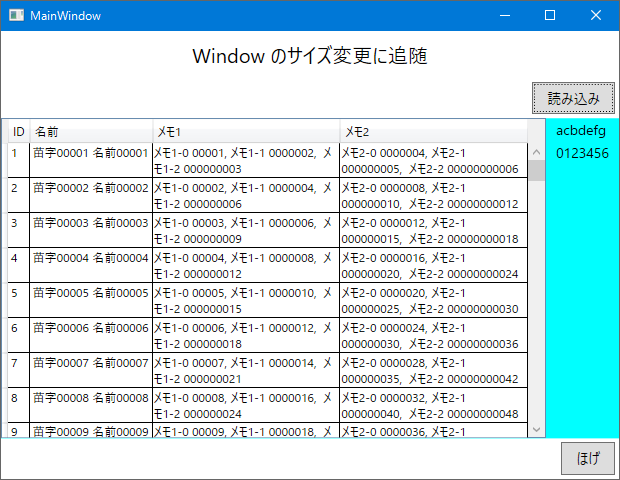The width and height of the screenshot is (620, 480).
Task: Select cell 苗字00003 名前00003
Action: click(91, 231)
